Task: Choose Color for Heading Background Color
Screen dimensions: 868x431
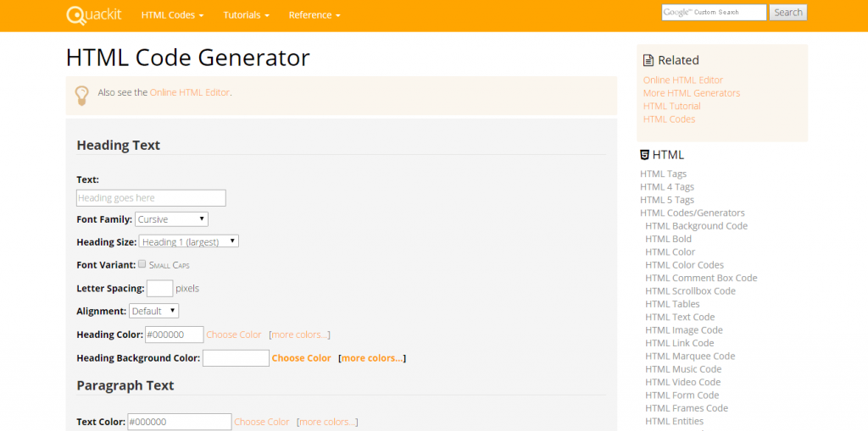Action: (301, 358)
